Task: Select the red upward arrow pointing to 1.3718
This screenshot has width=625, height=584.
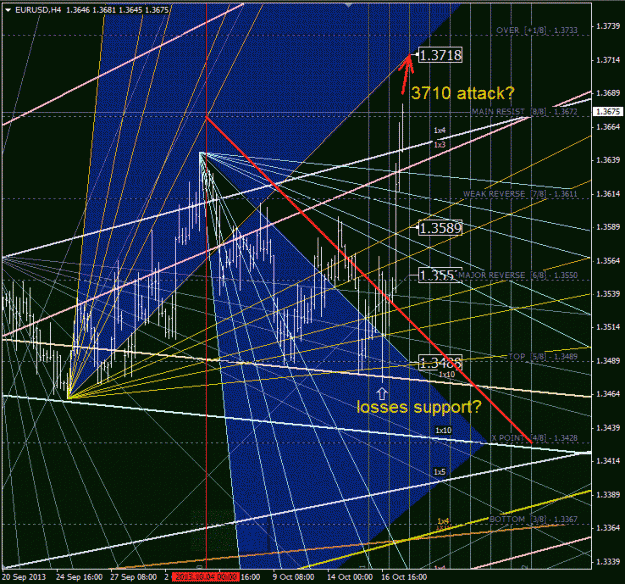Action: click(407, 74)
